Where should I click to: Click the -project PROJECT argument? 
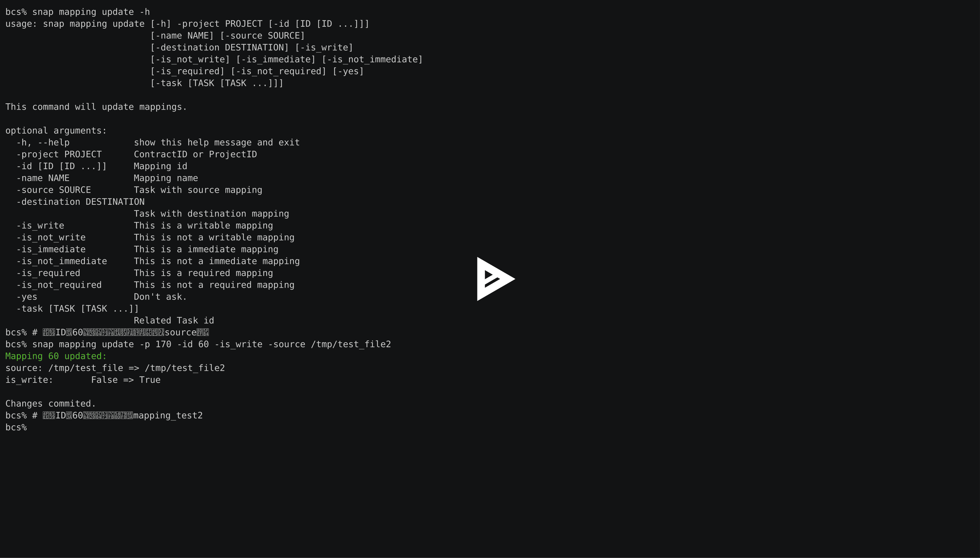58,154
